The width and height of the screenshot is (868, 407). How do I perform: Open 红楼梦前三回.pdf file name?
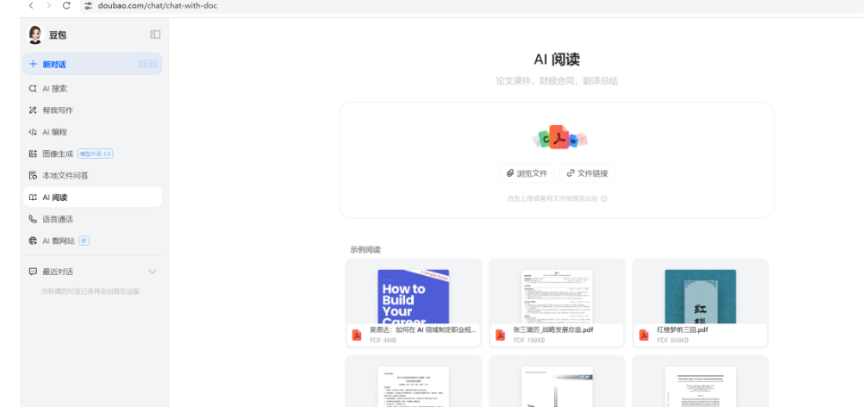pyautogui.click(x=683, y=329)
